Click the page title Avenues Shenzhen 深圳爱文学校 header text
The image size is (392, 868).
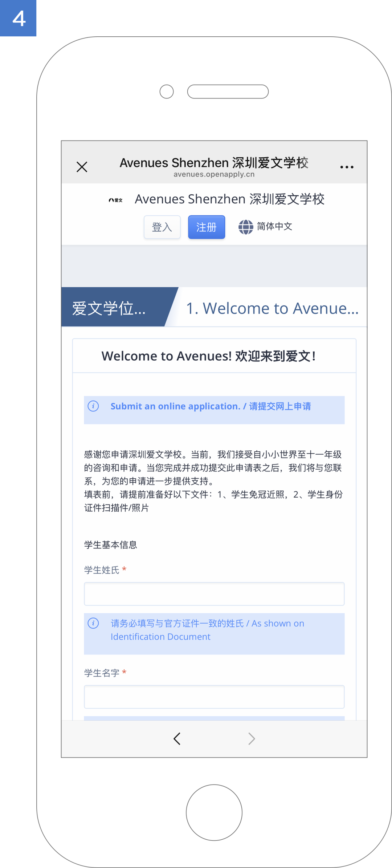214,163
